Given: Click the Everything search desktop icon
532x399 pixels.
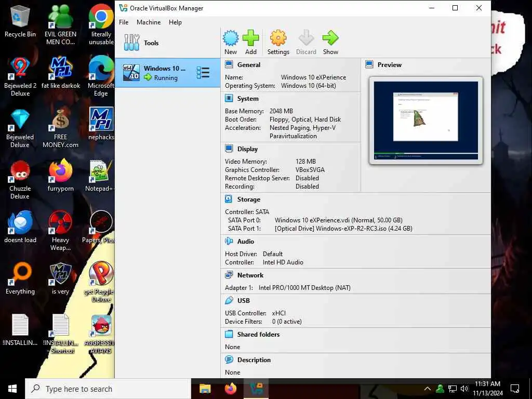Looking at the screenshot, I should pyautogui.click(x=20, y=278).
